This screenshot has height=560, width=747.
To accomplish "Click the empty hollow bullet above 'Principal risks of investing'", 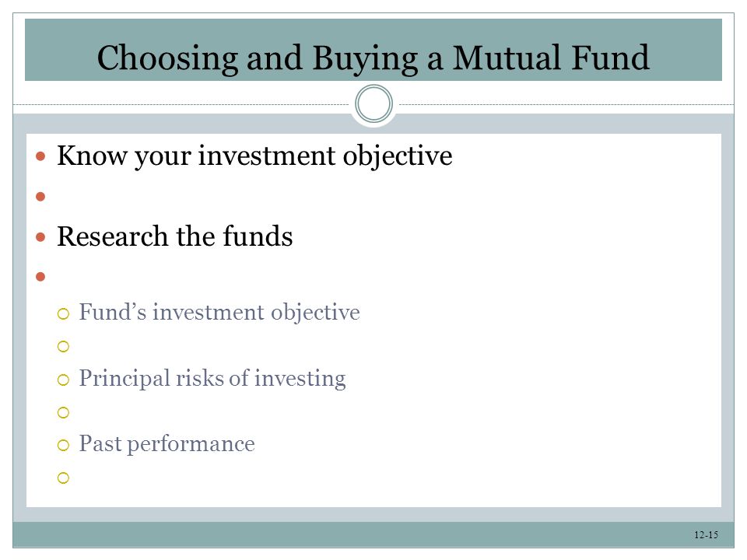I will pos(63,347).
